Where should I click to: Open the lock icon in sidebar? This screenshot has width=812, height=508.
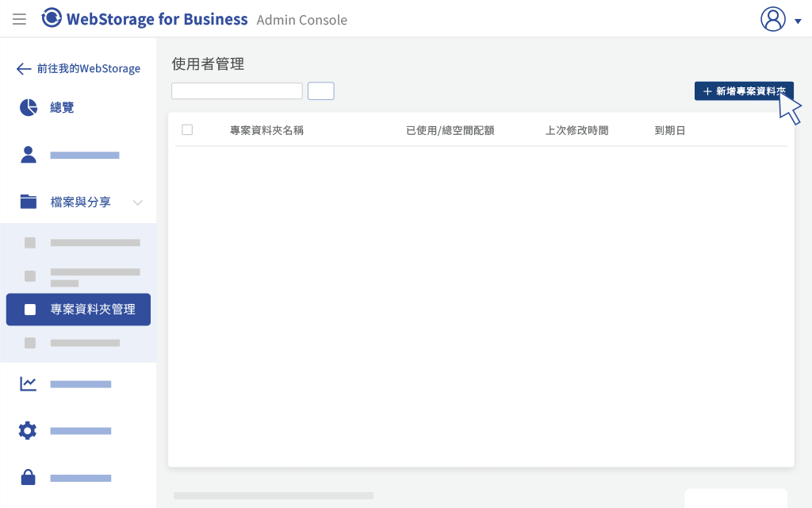(x=28, y=477)
